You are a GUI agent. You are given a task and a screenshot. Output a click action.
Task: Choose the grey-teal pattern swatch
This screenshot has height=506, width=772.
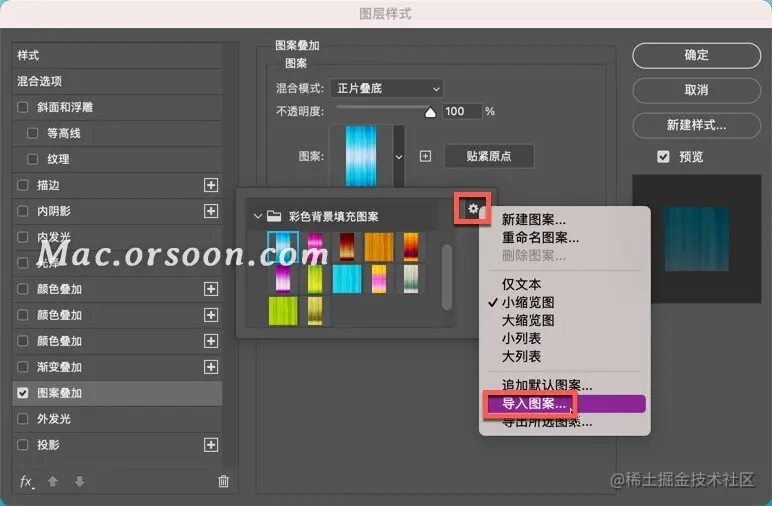pos(411,279)
